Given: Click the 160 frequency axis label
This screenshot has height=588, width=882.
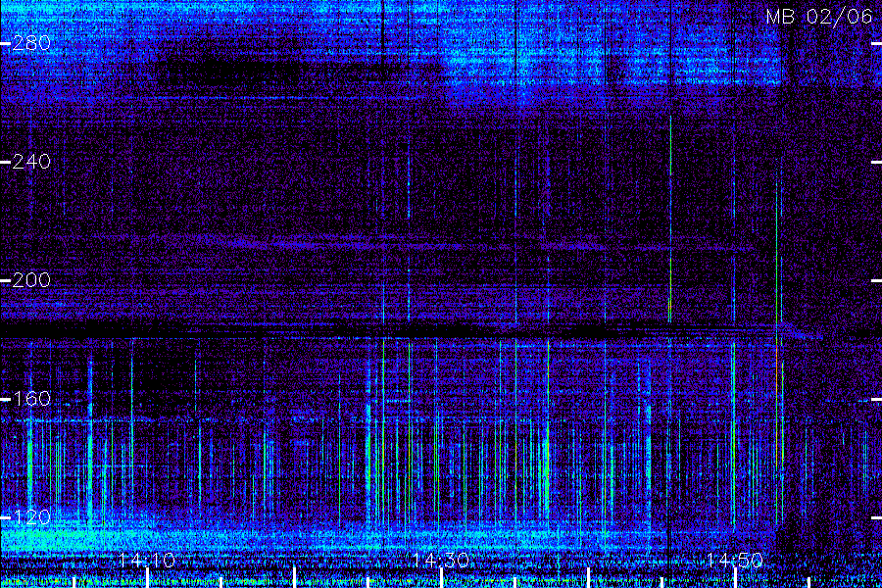Looking at the screenshot, I should click(31, 399).
